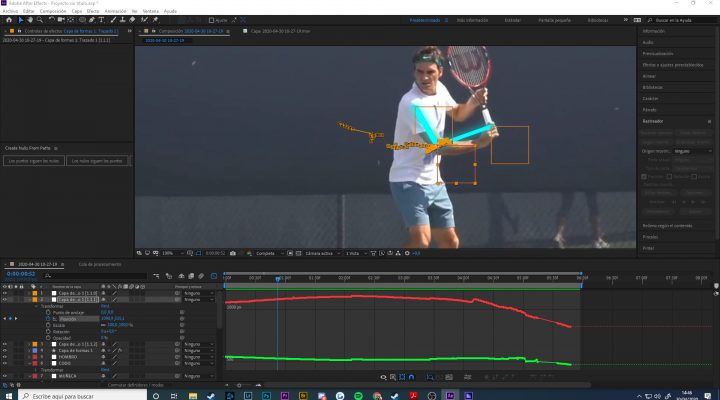Toggle frame blending switch in timeline header
The width and height of the screenshot is (720, 400).
[191, 276]
